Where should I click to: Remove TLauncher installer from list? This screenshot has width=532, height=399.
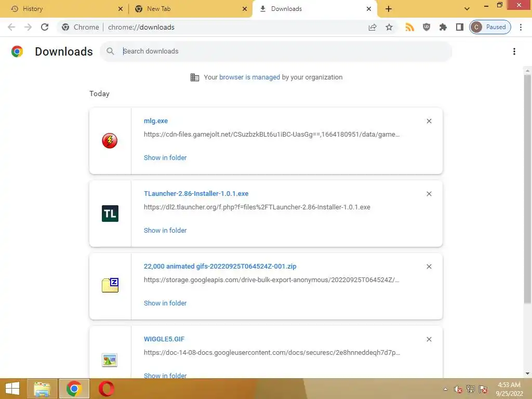pos(429,194)
